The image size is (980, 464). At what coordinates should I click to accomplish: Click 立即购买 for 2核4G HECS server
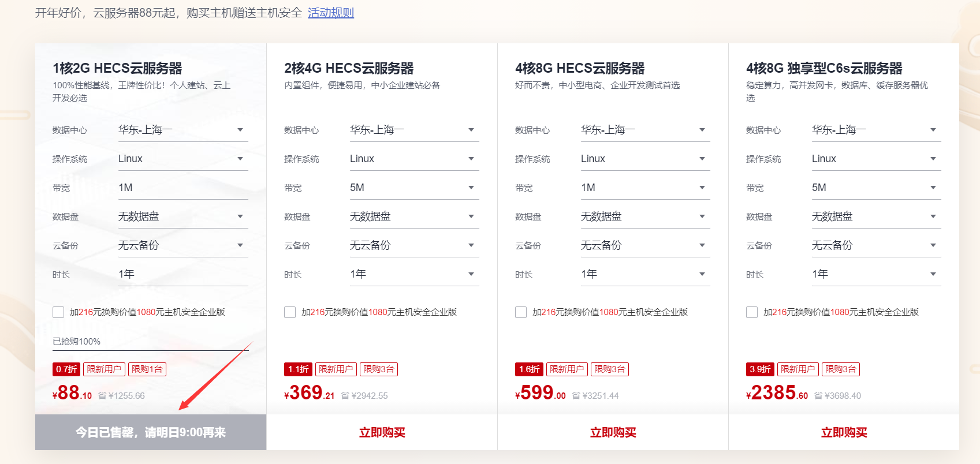382,432
